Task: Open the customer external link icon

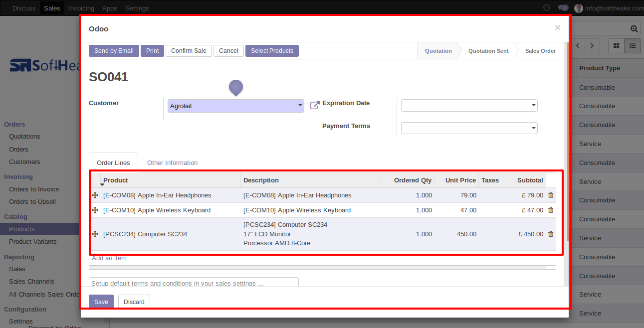Action: [315, 105]
